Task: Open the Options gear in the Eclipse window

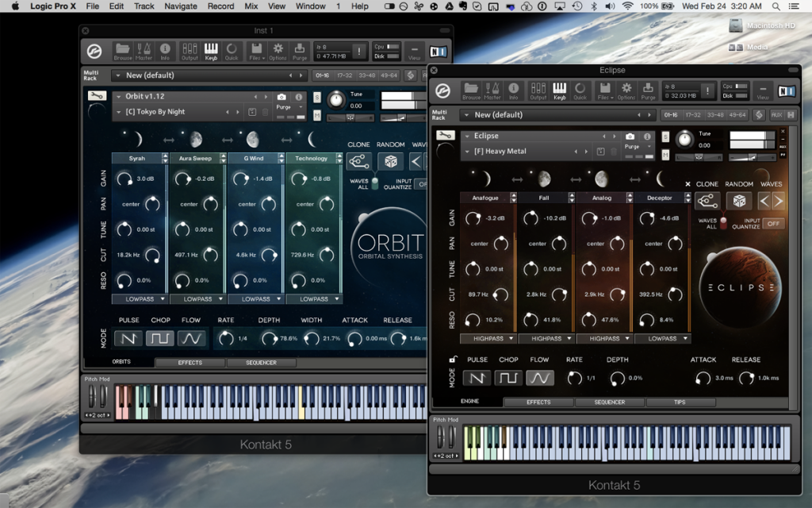Action: point(626,90)
